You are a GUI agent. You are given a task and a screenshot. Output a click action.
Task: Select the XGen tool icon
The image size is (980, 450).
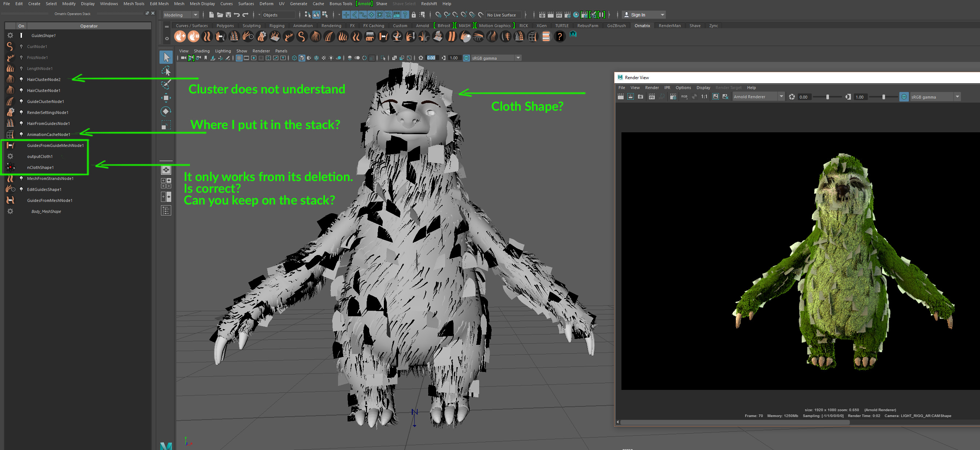541,26
